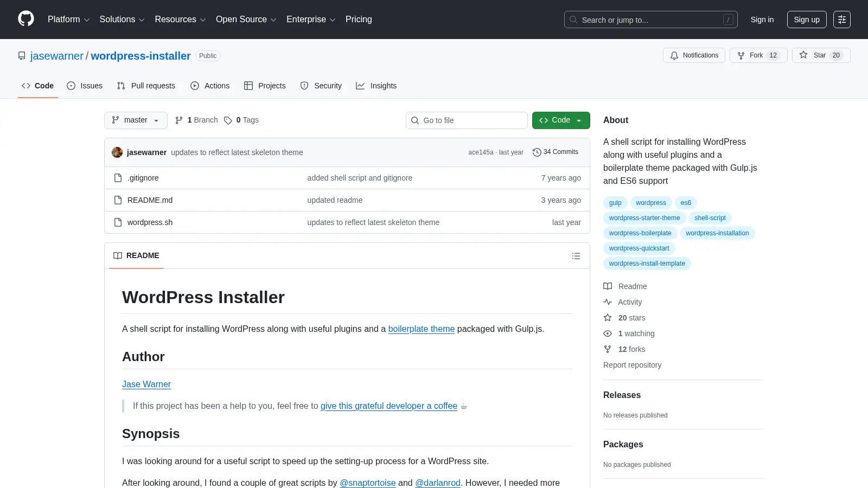Expand the Platform menu
The height and width of the screenshot is (488, 868).
68,20
